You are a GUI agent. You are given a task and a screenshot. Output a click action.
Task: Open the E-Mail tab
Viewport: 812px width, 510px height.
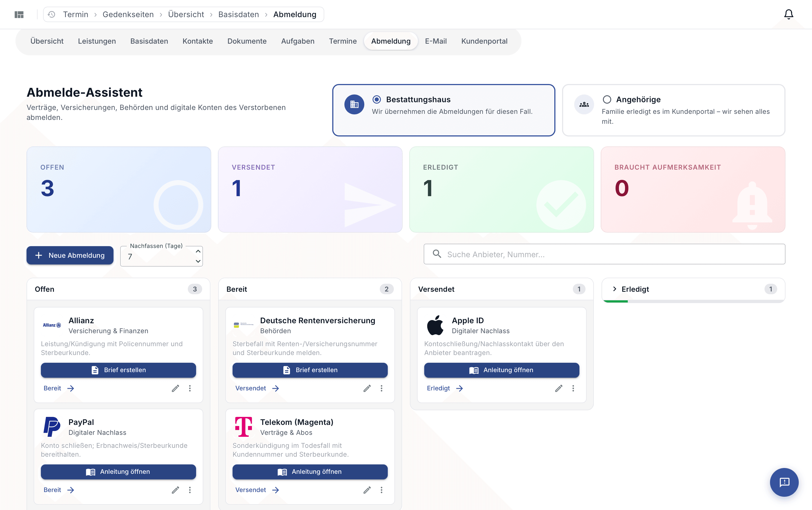[x=436, y=41]
